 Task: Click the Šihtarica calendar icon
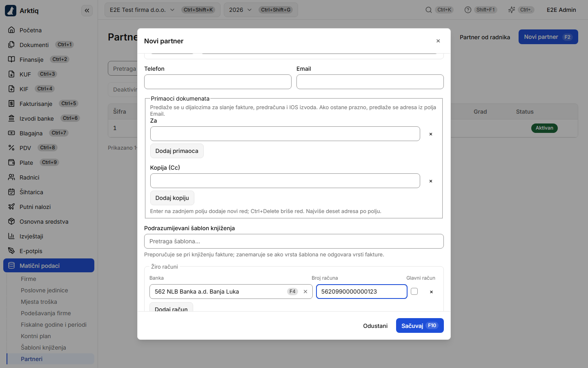11,192
